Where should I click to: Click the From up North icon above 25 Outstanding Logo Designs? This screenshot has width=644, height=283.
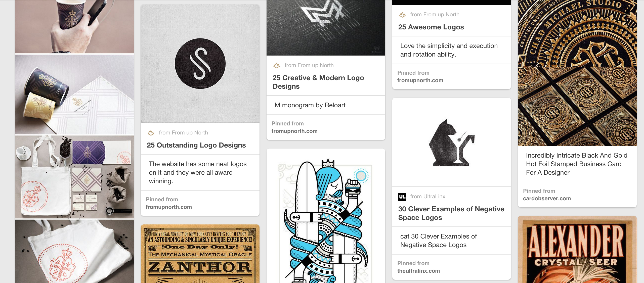151,133
